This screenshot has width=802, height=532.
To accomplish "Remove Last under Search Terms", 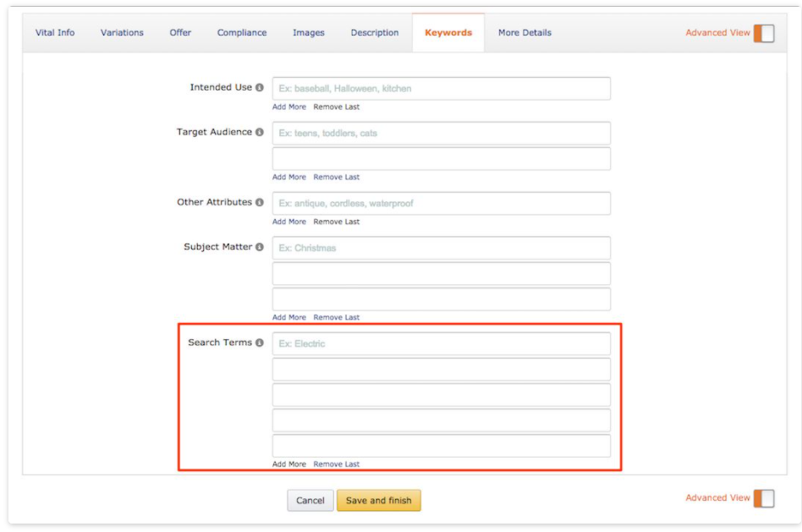I will click(337, 464).
